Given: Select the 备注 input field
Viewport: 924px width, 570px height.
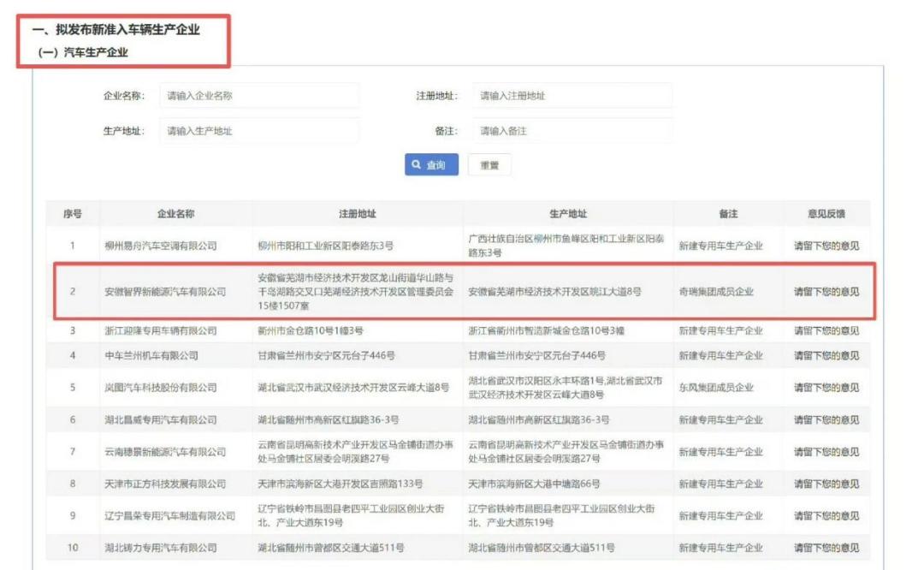Looking at the screenshot, I should pyautogui.click(x=572, y=131).
